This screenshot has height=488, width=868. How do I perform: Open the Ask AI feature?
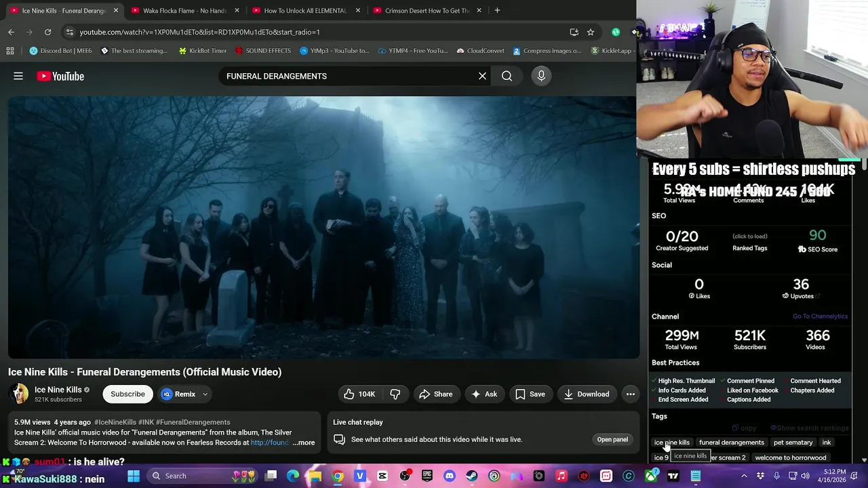tap(484, 394)
